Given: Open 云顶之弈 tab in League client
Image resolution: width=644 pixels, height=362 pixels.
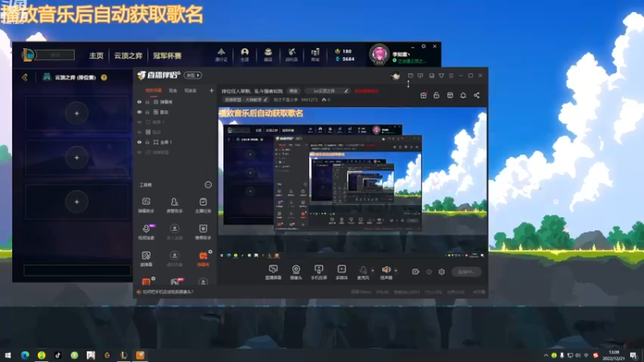Looking at the screenshot, I should (x=128, y=56).
